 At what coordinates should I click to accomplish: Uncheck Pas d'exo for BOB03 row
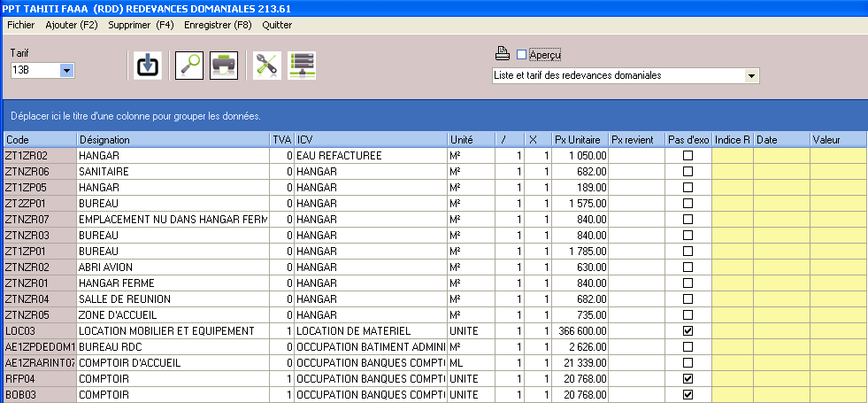pyautogui.click(x=687, y=394)
